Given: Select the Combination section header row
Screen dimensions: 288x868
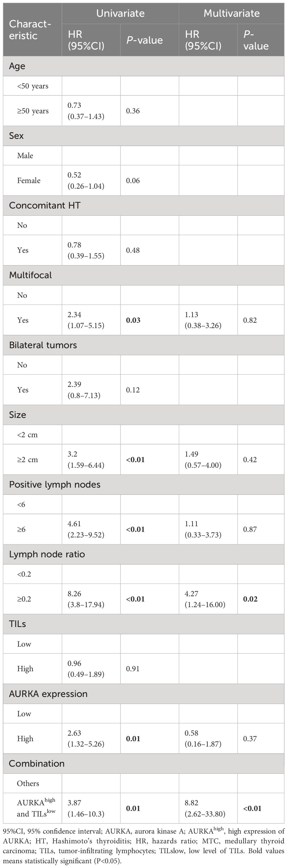Looking at the screenshot, I should point(144,764).
